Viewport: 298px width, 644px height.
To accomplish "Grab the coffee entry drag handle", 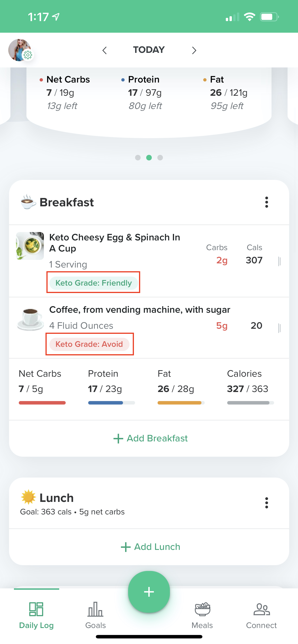I will pos(279,328).
